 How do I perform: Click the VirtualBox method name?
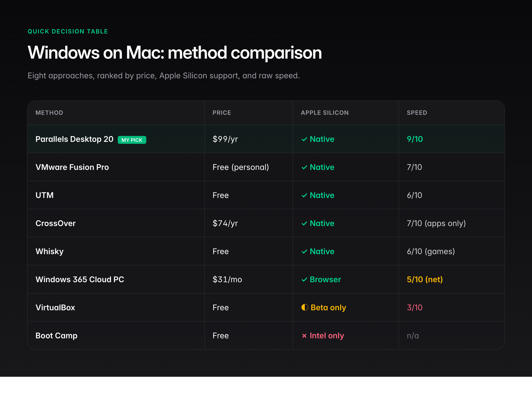[x=55, y=308]
